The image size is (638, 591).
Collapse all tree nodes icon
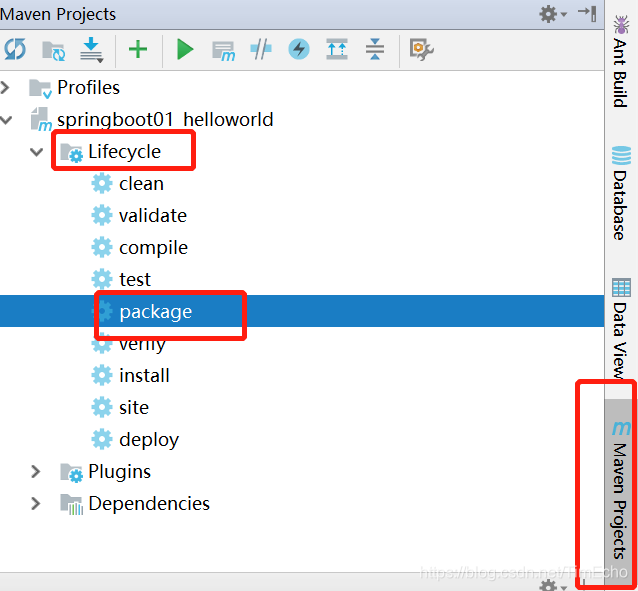[375, 49]
